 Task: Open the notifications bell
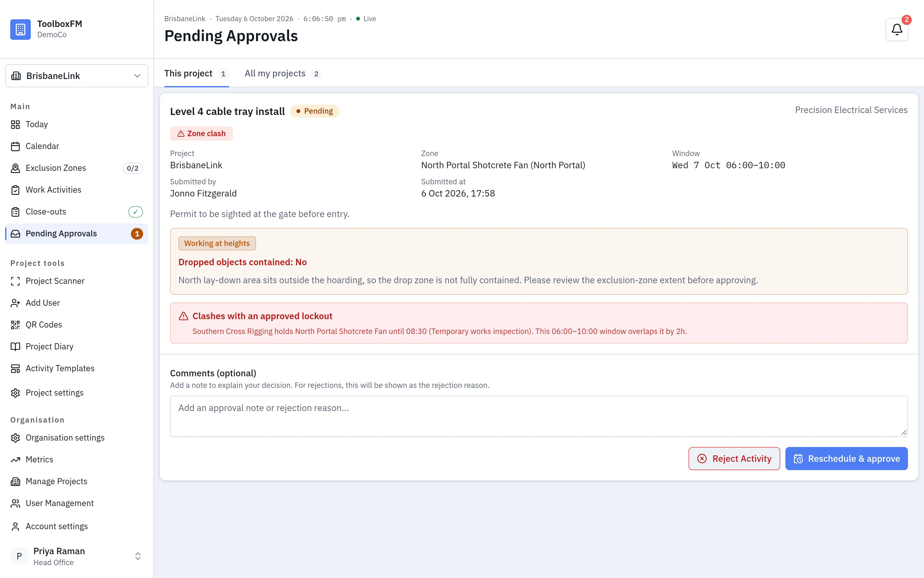coord(897,30)
